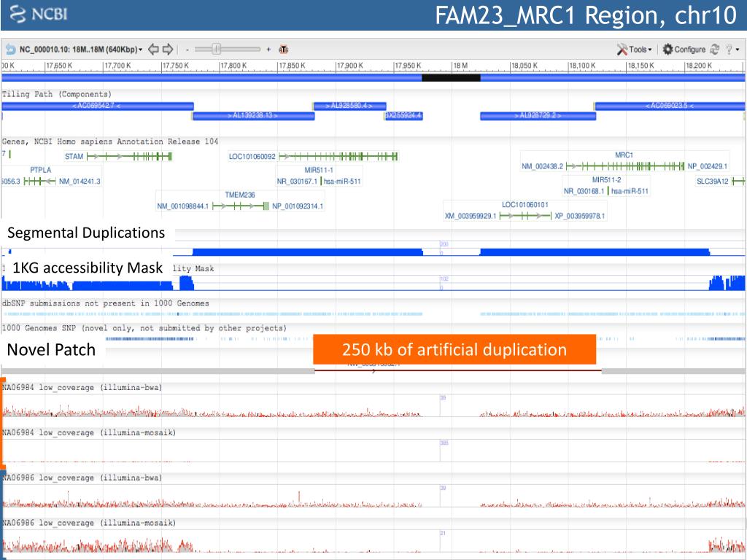Click the refresh view icon
This screenshot has width=747, height=560.
tap(714, 49)
